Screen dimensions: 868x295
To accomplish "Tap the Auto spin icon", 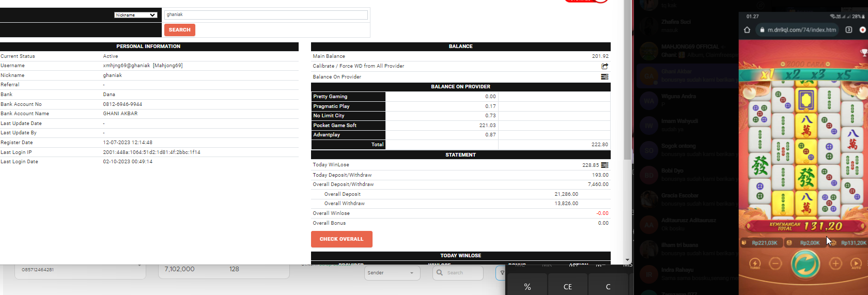I will tap(856, 264).
